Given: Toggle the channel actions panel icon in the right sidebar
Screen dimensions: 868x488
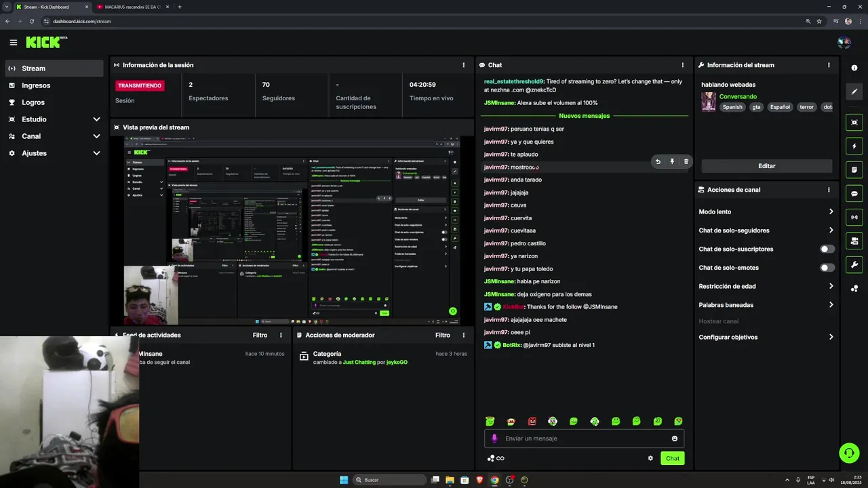Looking at the screenshot, I should (x=854, y=241).
